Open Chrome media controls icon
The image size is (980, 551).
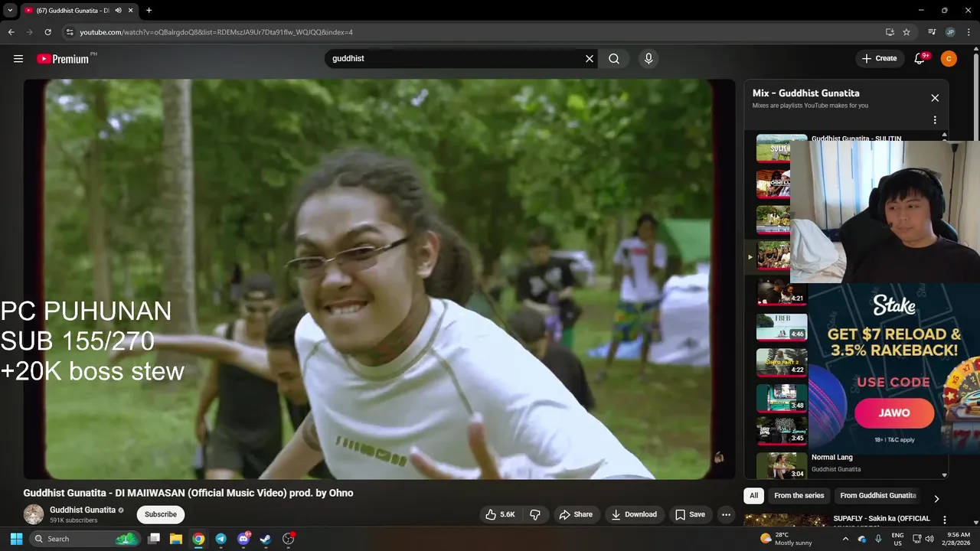point(932,32)
